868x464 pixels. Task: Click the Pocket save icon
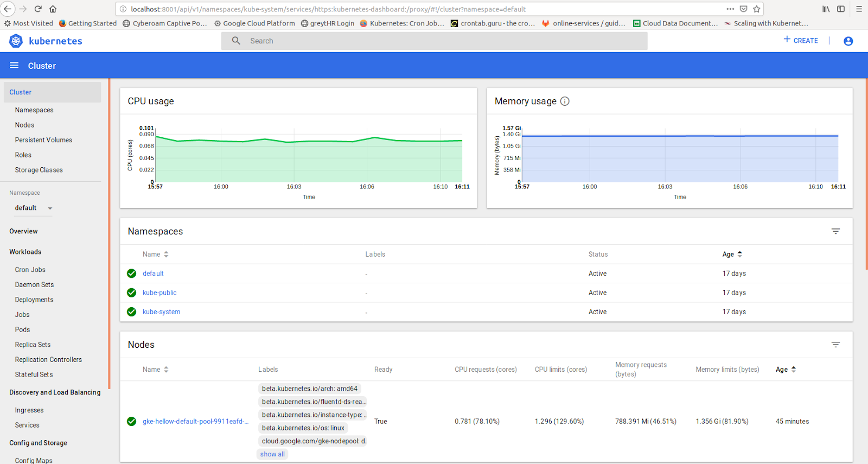pos(744,9)
